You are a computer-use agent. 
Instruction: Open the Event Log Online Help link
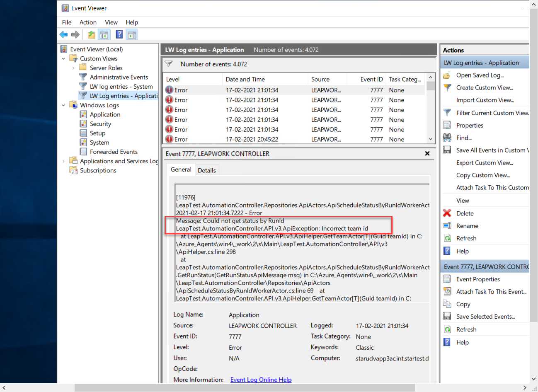coord(261,380)
